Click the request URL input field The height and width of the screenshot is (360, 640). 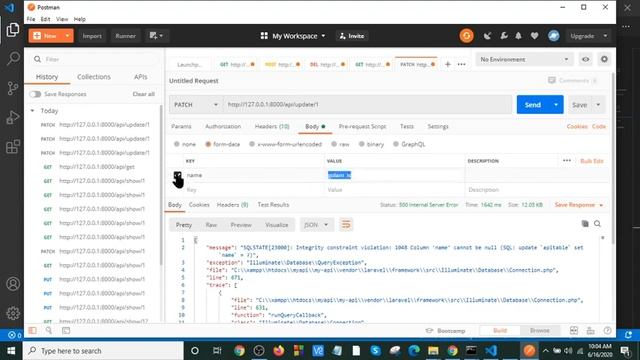click(x=367, y=105)
